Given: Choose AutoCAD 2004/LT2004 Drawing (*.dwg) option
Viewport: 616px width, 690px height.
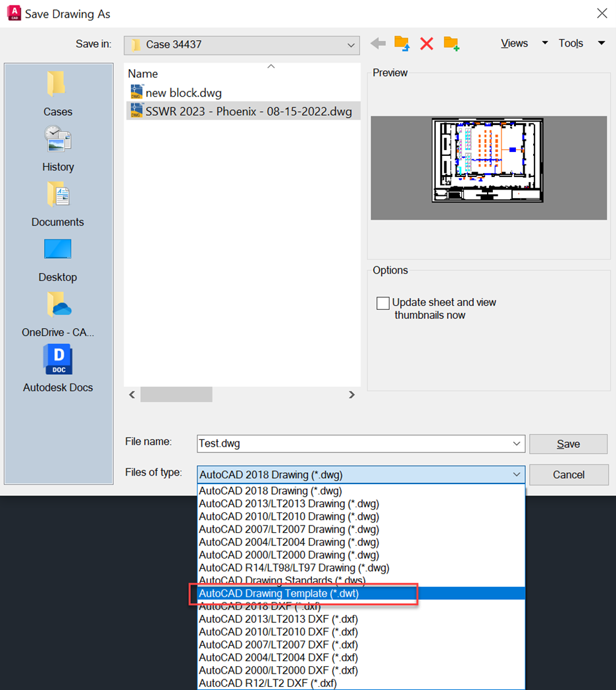Looking at the screenshot, I should (361, 542).
